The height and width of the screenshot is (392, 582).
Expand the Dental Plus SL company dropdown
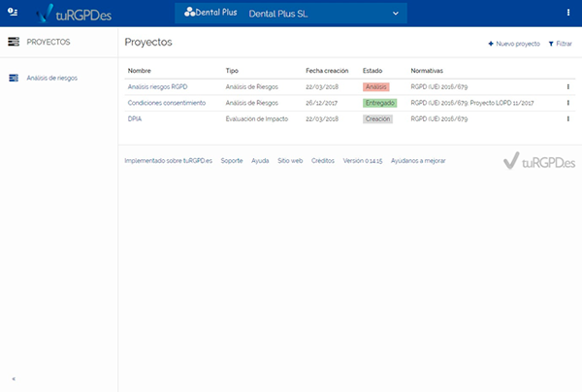[291, 14]
